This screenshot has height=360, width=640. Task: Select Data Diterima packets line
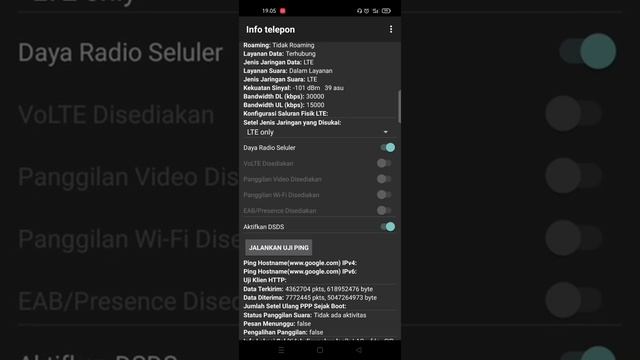(310, 298)
